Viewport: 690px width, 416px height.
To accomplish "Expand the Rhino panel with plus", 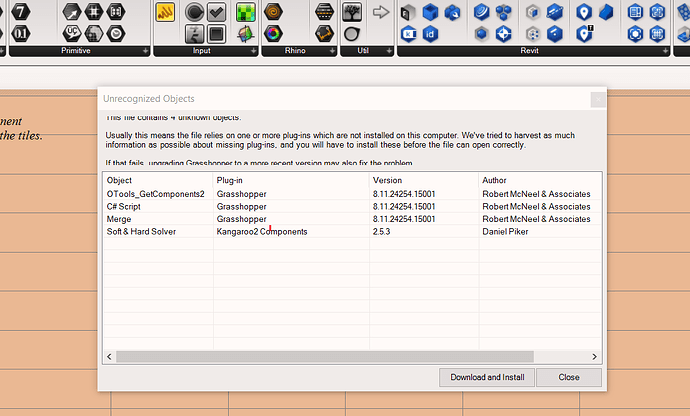I will 332,51.
